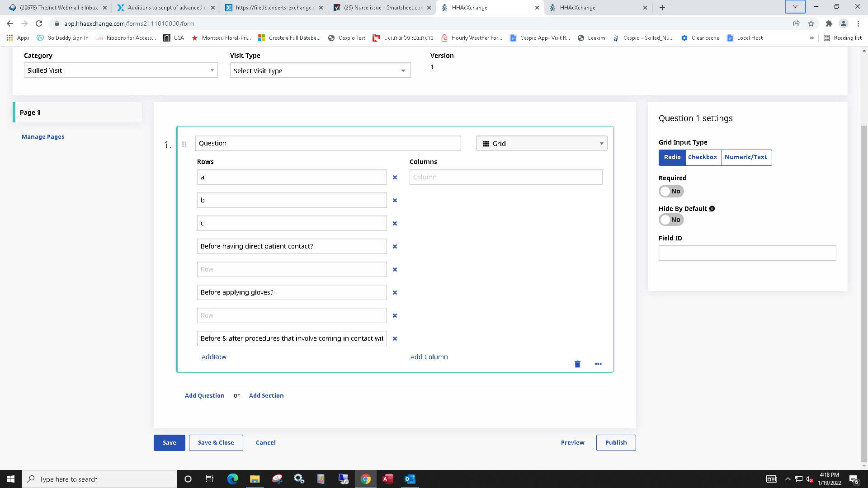Open Microsoft Access from the taskbar

pos(387,479)
